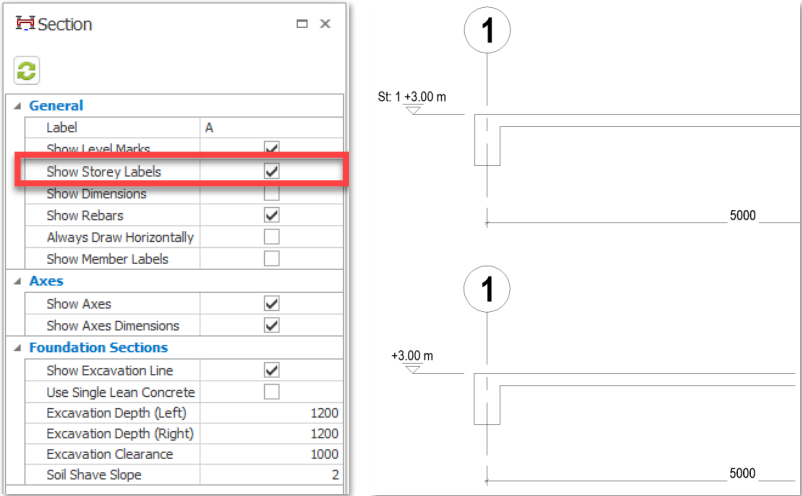The image size is (802, 496).
Task: Uncheck Show Excavation Line
Action: click(x=271, y=370)
